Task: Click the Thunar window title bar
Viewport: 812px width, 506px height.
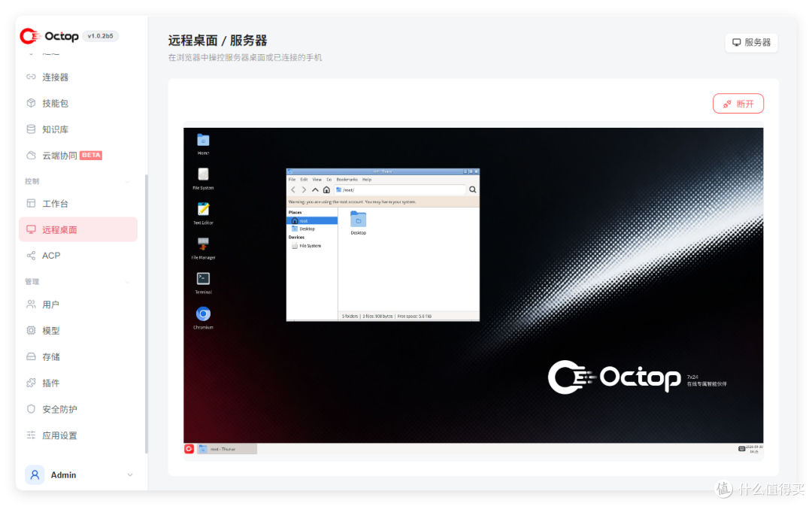Action: (383, 171)
